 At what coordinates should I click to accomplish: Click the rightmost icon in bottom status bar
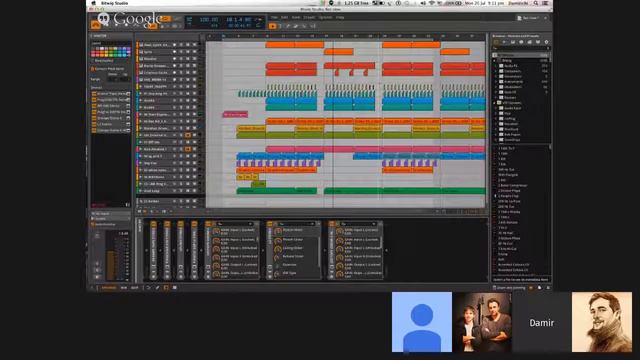pyautogui.click(x=548, y=288)
